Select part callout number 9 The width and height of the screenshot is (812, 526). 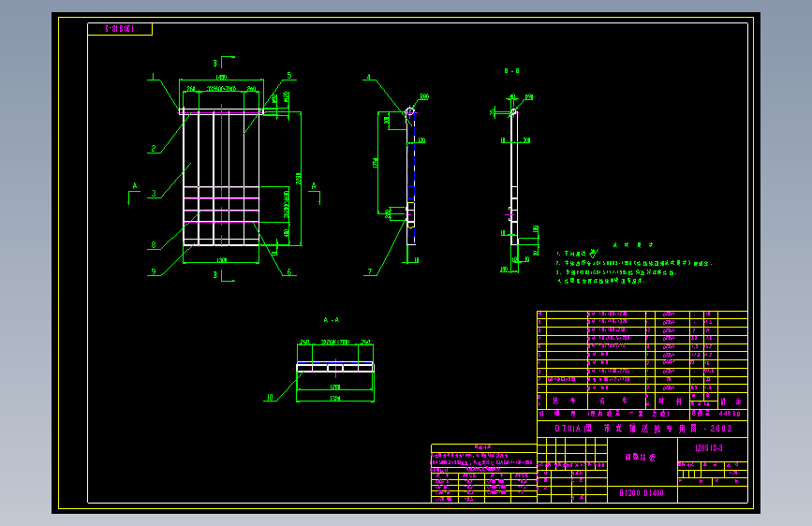[x=154, y=271]
